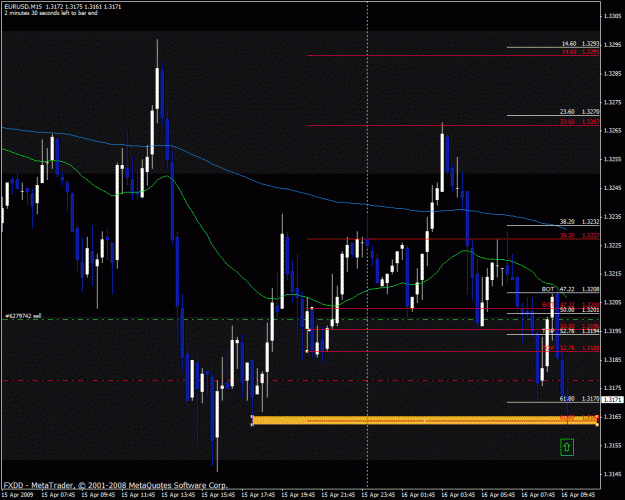Click the '15 Apr 11:45' time axis label
Image resolution: width=625 pixels, height=500 pixels.
[138, 495]
